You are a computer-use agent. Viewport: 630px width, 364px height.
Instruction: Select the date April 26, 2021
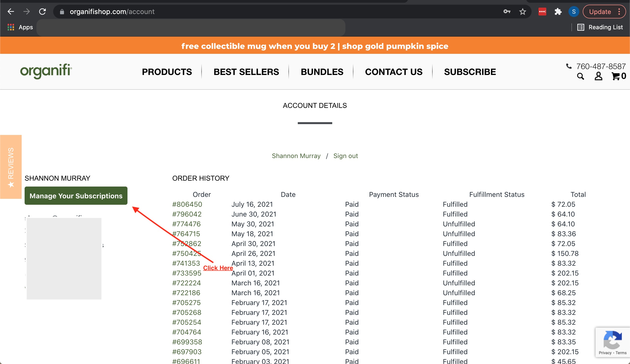(x=253, y=253)
